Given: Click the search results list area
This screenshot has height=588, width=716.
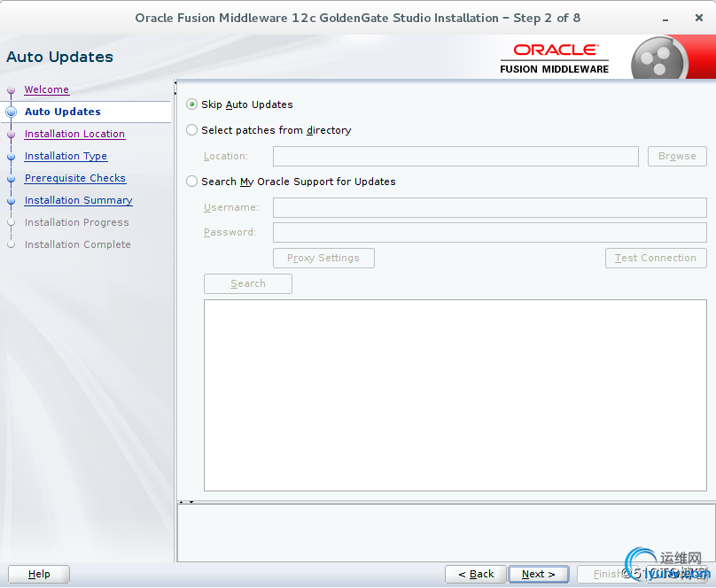Looking at the screenshot, I should (455, 395).
